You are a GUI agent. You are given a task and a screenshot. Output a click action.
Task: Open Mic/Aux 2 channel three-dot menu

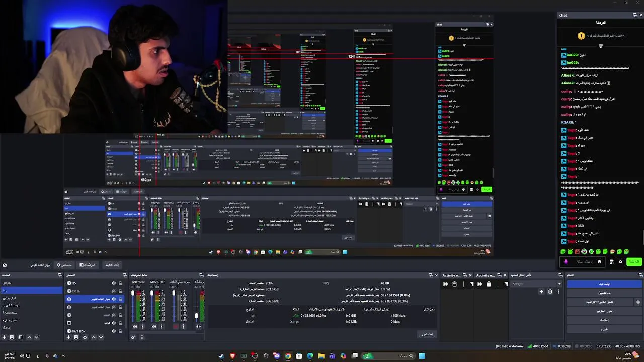162,326
